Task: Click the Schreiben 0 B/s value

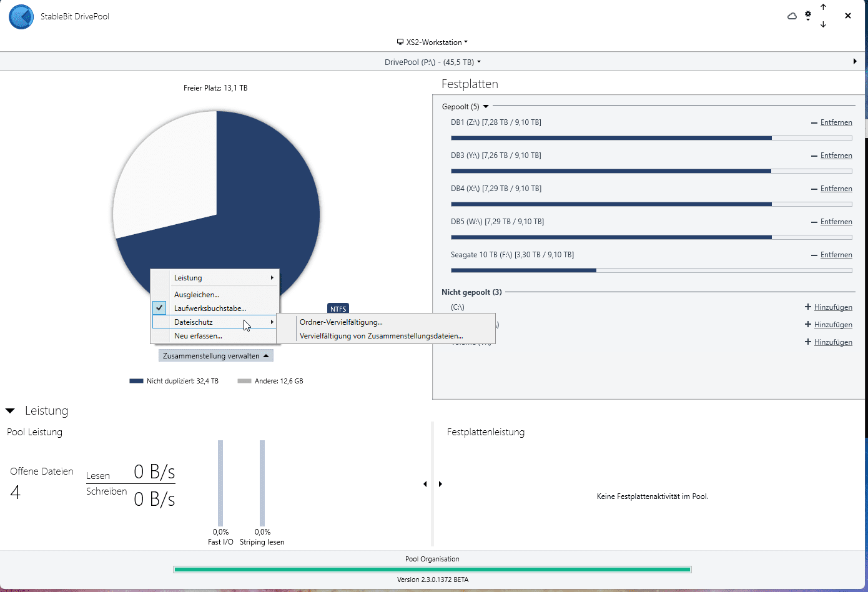Action: pos(154,499)
